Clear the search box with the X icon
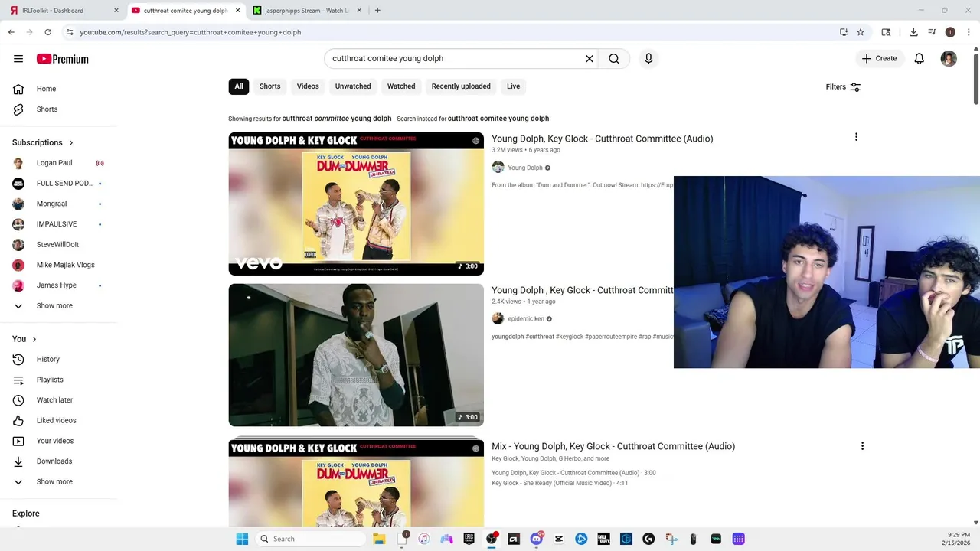Screen dimensions: 980x551 [590, 59]
